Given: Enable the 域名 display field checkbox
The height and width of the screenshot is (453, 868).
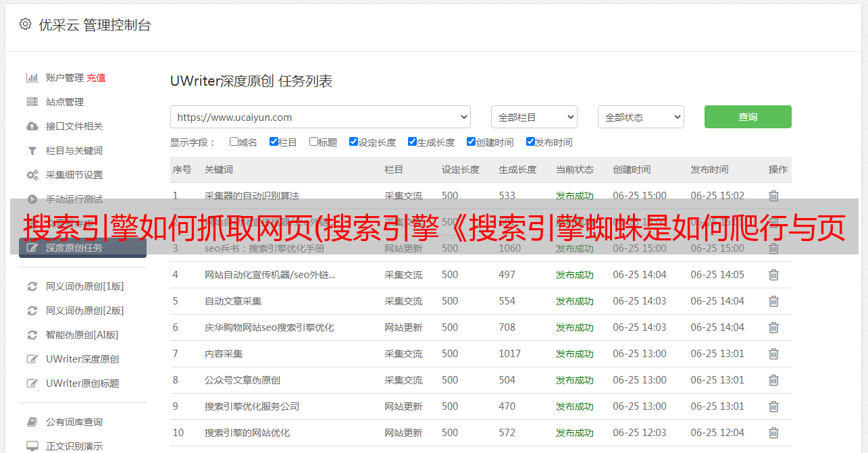Looking at the screenshot, I should [x=234, y=142].
